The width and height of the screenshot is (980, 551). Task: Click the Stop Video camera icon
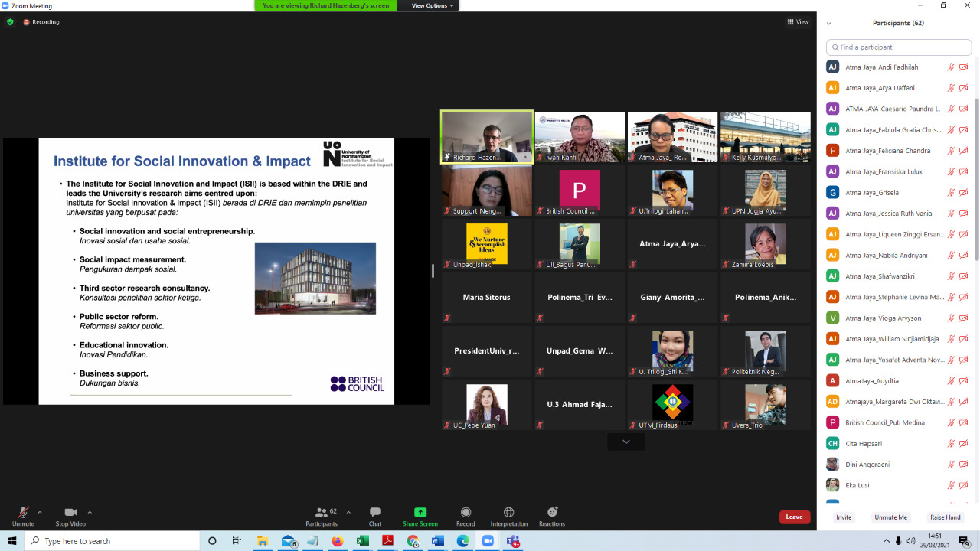pos(70,512)
